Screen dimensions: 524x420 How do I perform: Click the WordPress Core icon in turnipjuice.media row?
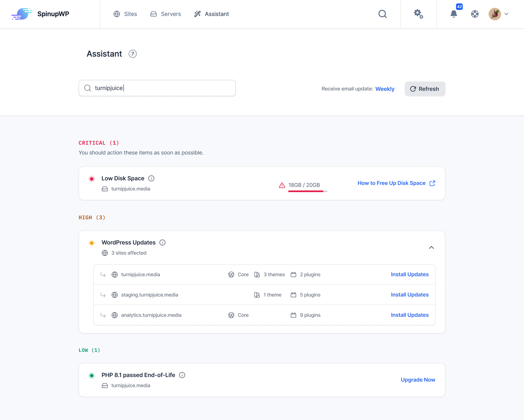coord(231,275)
